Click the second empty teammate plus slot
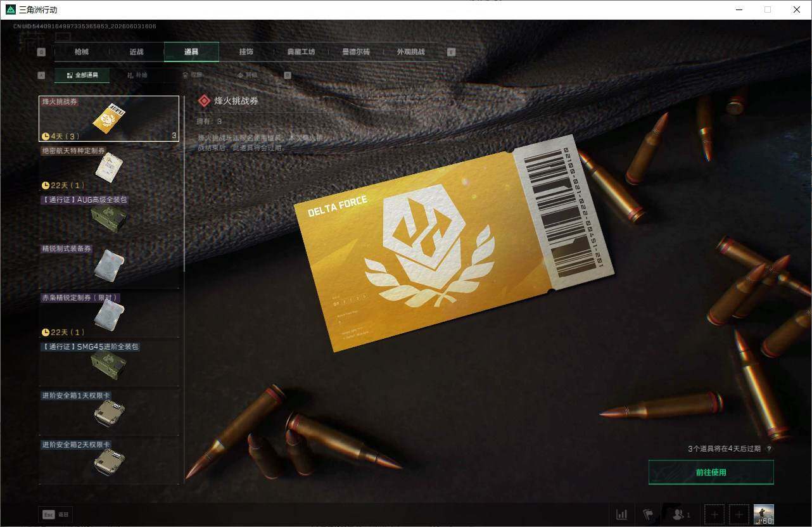This screenshot has height=527, width=812. [738, 514]
